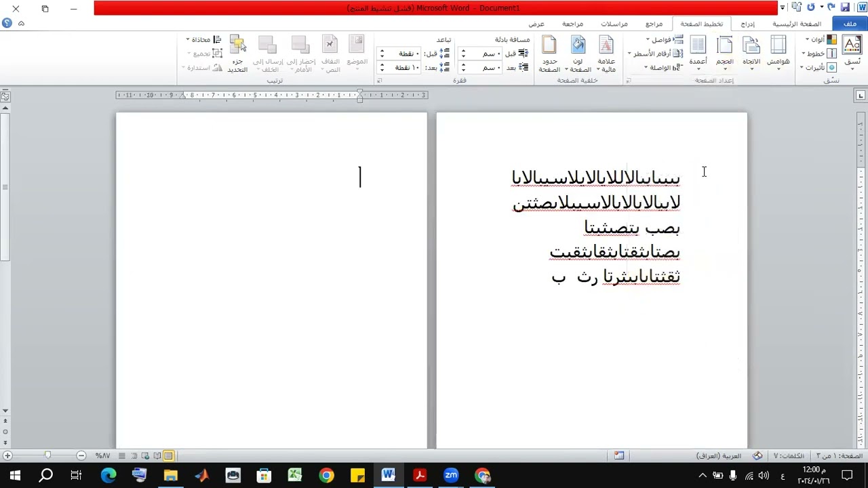Viewport: 868px width, 488px height.
Task: Open Excel from taskbar
Action: coord(295,475)
